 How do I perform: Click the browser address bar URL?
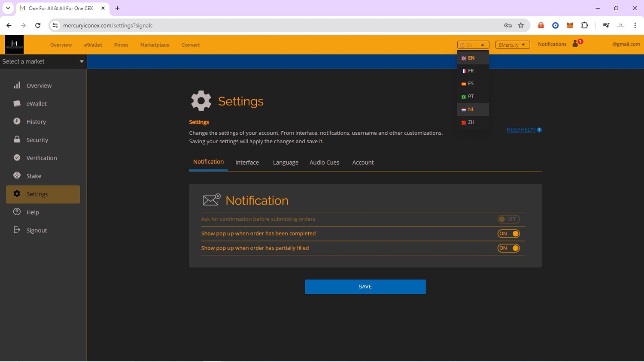point(108,25)
